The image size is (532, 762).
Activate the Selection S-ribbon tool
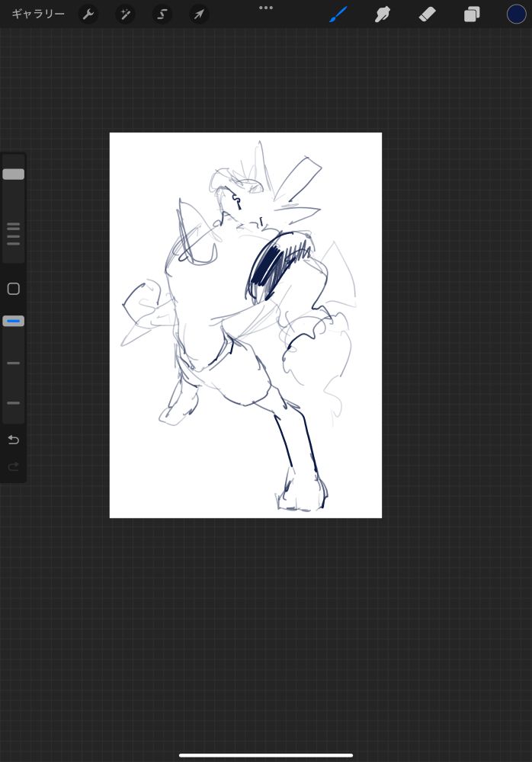tap(162, 14)
